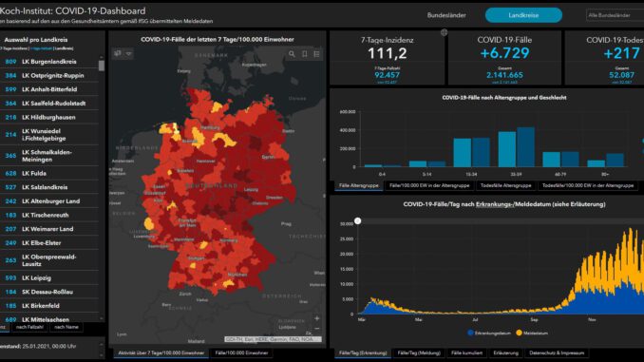This screenshot has height=362, width=644.
Task: Select LK Ostprignitz-Ruppin row
Action: coord(49,76)
